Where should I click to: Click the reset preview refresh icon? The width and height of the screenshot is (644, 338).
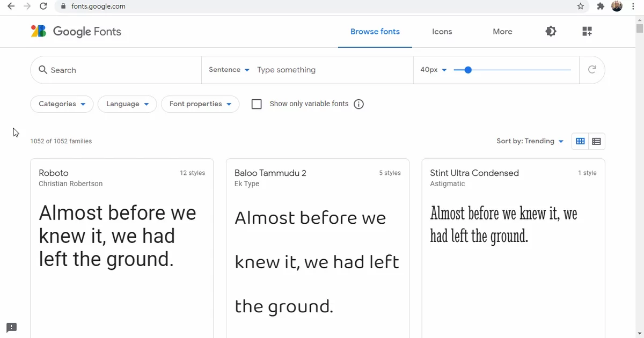[592, 70]
